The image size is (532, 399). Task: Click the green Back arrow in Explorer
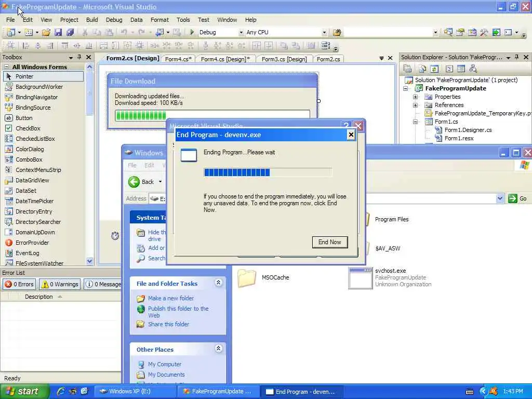pos(134,182)
